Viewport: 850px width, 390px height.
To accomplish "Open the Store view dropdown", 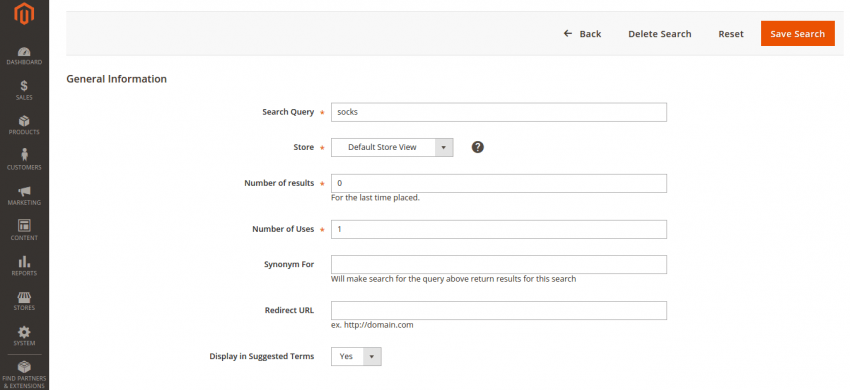I will pos(392,147).
